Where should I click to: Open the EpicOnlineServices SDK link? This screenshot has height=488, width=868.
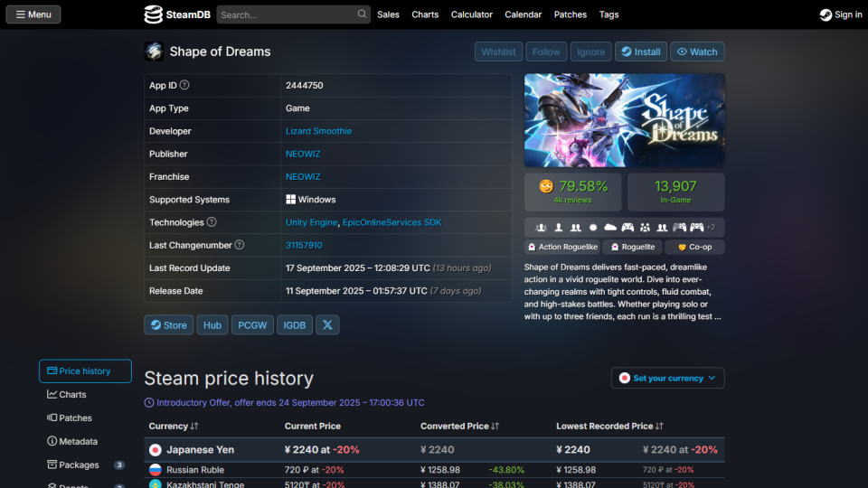[392, 222]
